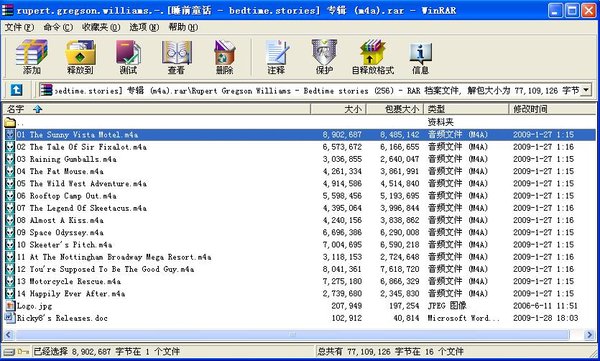Click the Ricky6's Releases.doc file icon

coord(10,318)
